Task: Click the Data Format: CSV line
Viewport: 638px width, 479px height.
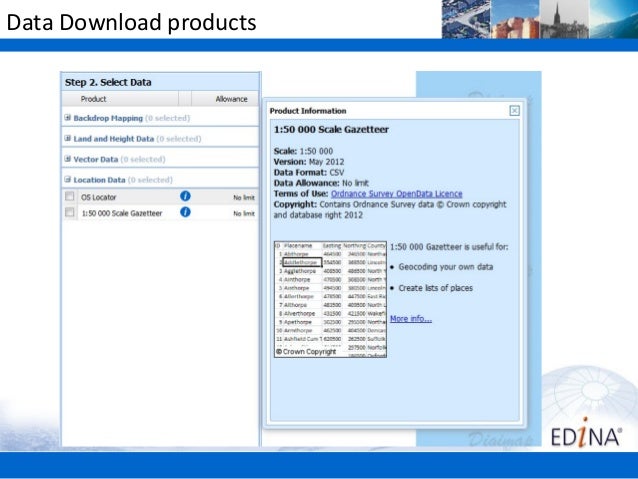Action: 309,173
